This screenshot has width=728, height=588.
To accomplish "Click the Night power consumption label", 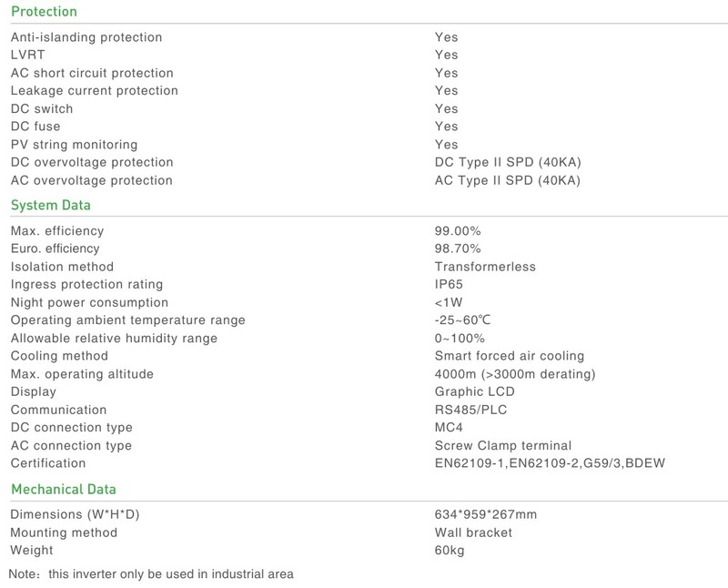I will coord(89,302).
